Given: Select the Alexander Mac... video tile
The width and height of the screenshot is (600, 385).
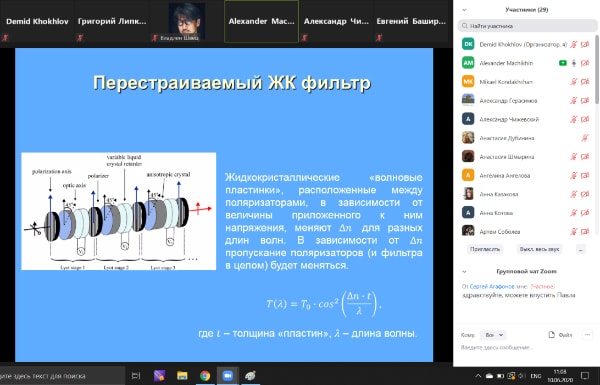Looking at the screenshot, I should pyautogui.click(x=261, y=21).
